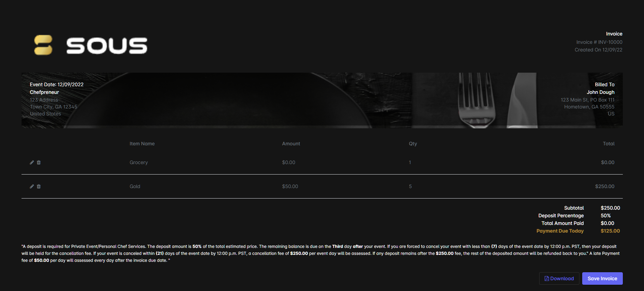Select the Gold item name
This screenshot has width=644, height=291.
click(x=135, y=186)
